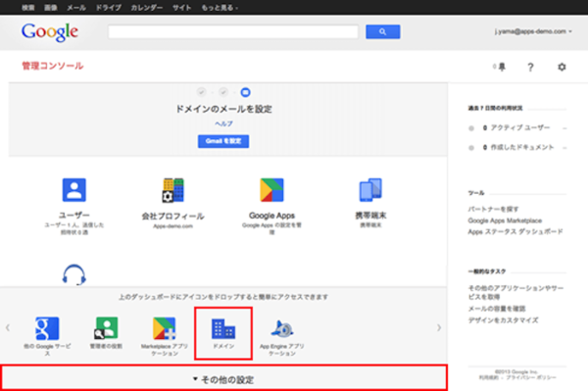Open the notifications bell icon
588x391 pixels.
click(x=502, y=67)
